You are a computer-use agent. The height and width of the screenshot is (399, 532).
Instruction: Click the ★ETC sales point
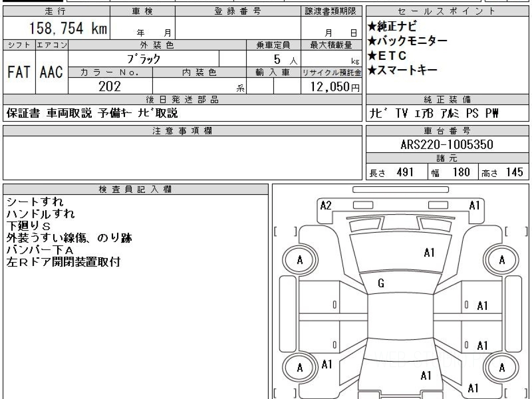(387, 55)
